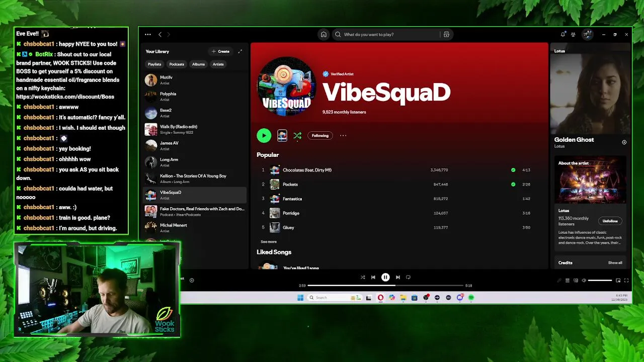Unfollow VibeSquaD via Following button
Screen dimensions: 644x362
click(320, 135)
